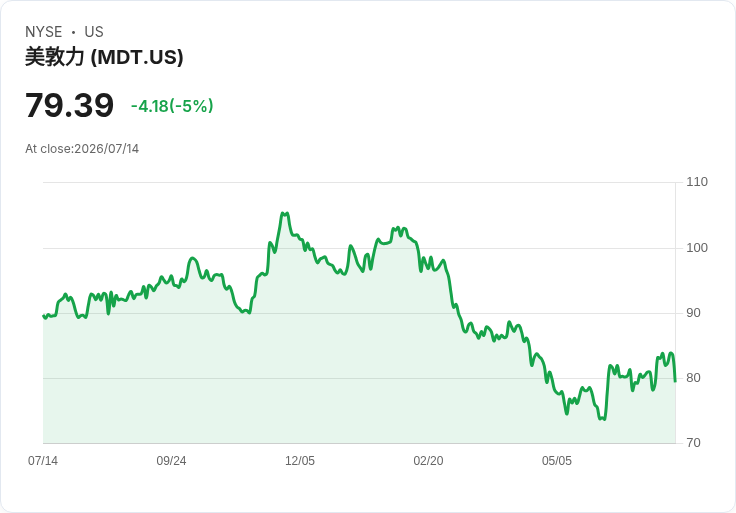The height and width of the screenshot is (513, 736).
Task: Click the last data point at chart's right end
Action: [675, 381]
